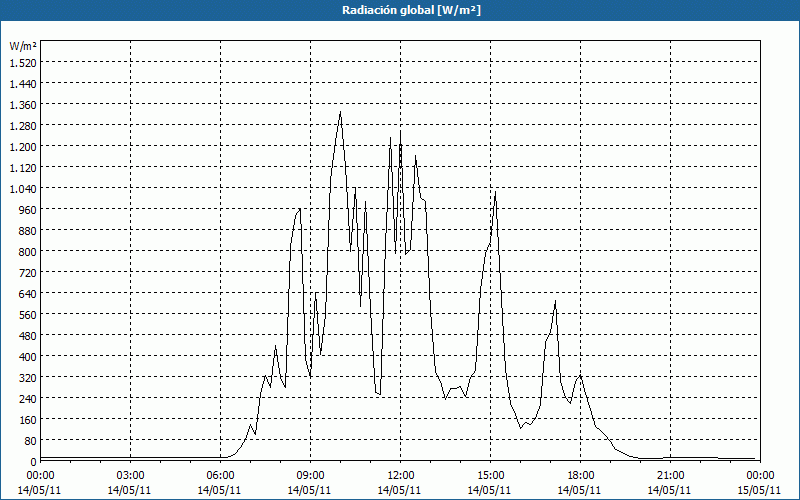Select the 1.520 y-axis value

pos(23,62)
